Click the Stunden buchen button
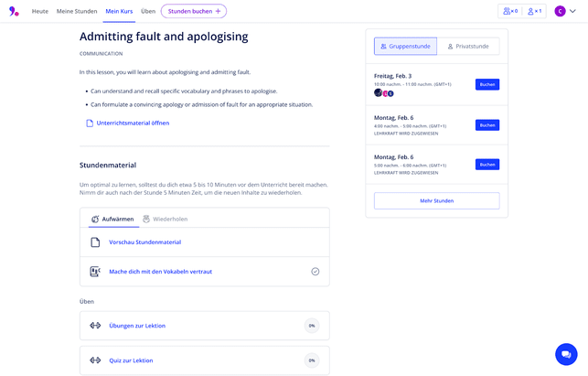 coord(194,11)
